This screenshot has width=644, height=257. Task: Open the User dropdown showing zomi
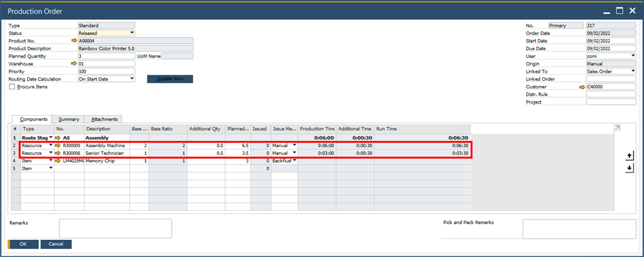pyautogui.click(x=633, y=56)
